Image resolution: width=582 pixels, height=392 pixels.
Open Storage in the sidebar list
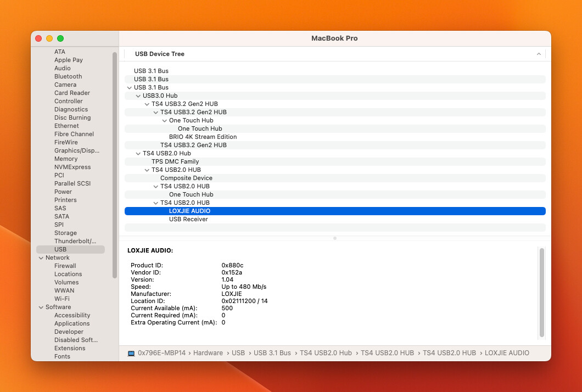[65, 233]
